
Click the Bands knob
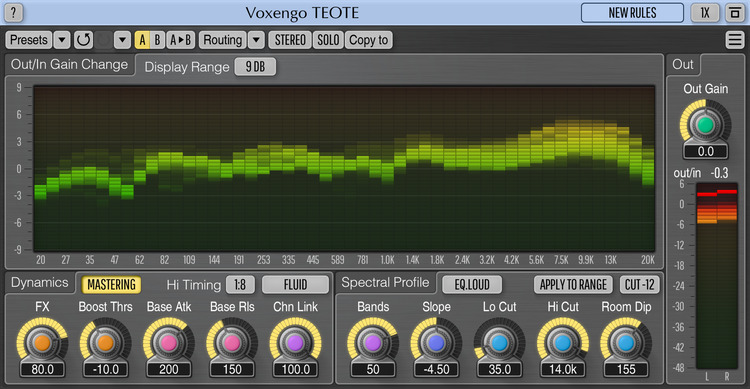point(373,343)
